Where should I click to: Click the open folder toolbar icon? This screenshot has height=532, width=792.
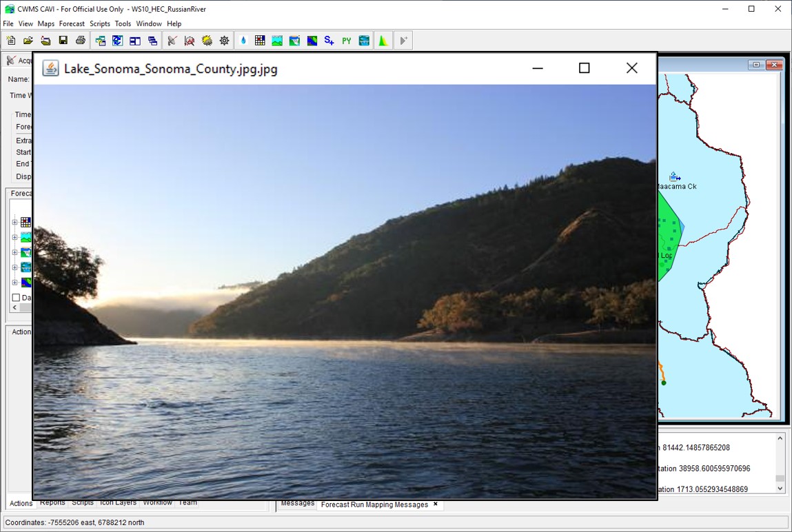tap(28, 41)
